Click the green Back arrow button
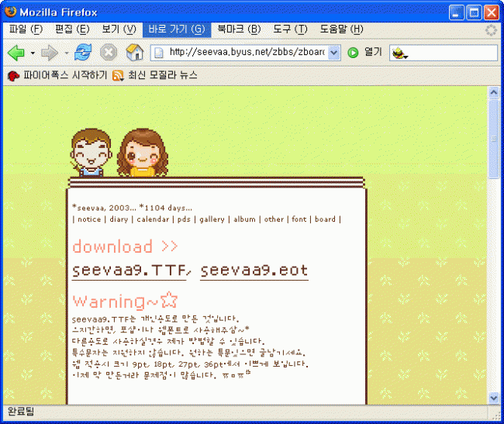Viewport: 504px width, 424px height. [x=16, y=53]
